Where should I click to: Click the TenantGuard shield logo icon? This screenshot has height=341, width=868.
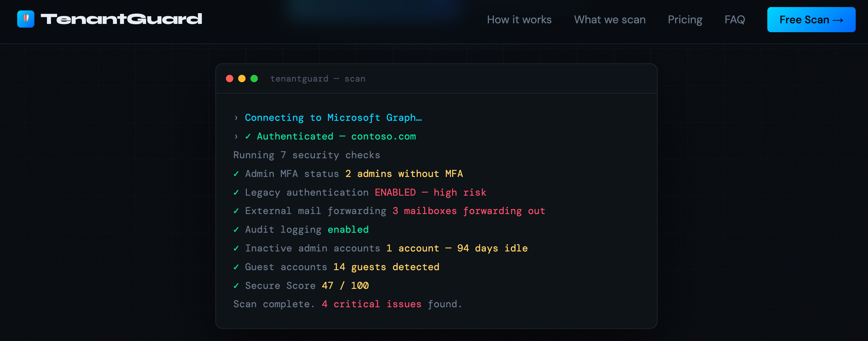(25, 19)
